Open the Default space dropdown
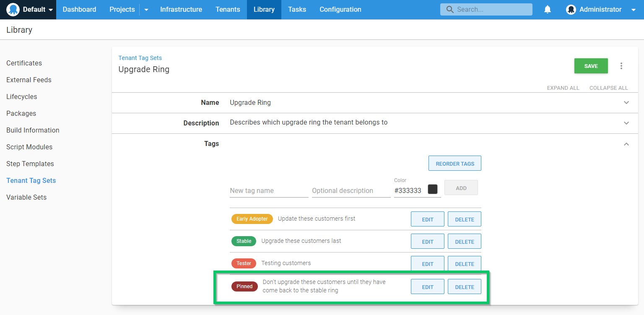Screen dimensions: 644x315 pos(51,10)
